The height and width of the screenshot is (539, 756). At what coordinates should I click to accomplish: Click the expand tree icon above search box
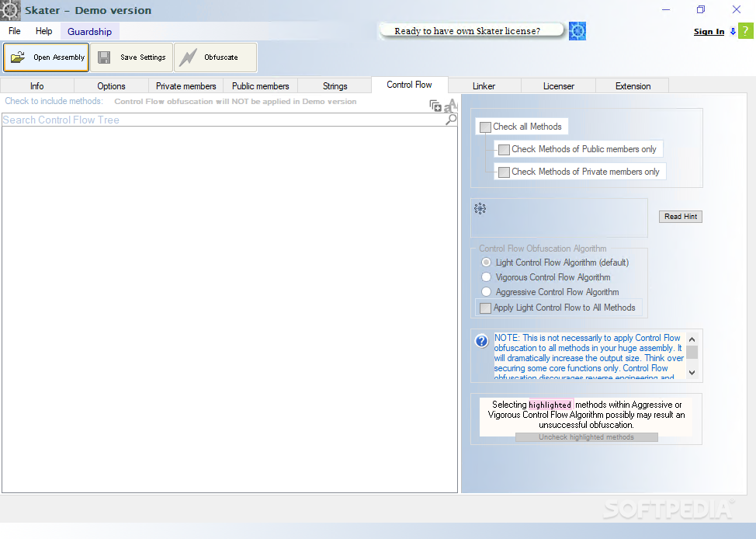[x=435, y=106]
